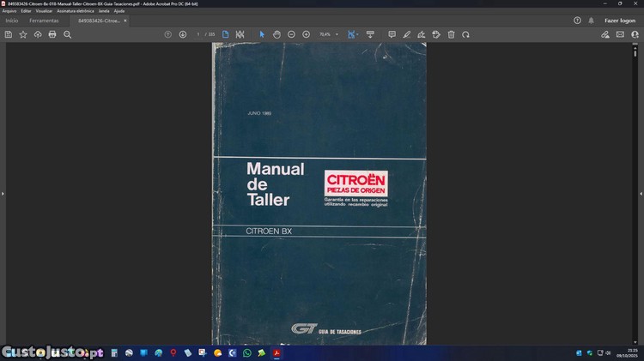Click the page number input field
Viewport: 644px width, 361px height.
(x=198, y=34)
